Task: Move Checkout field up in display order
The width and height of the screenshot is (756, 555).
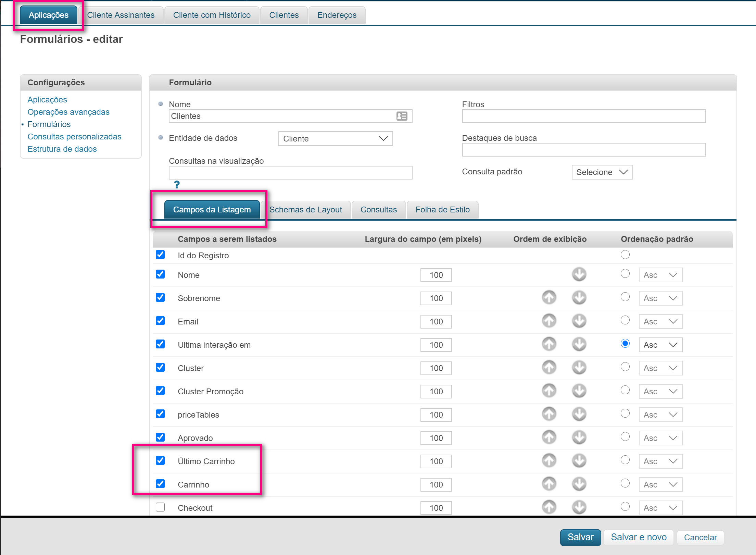Action: tap(549, 507)
